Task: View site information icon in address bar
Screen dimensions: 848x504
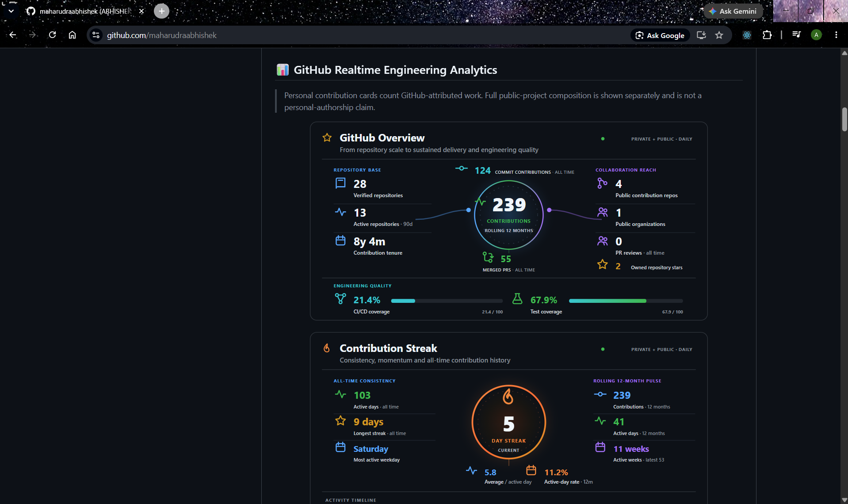Action: coord(96,35)
